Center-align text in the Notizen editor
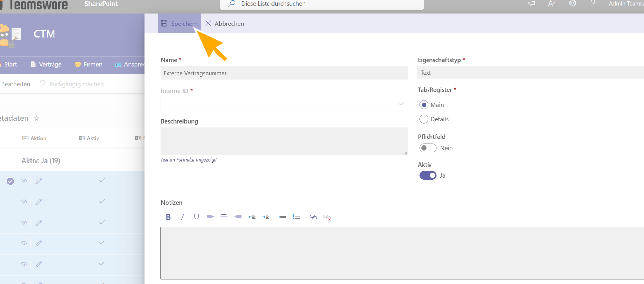The width and height of the screenshot is (644, 284). [224, 217]
